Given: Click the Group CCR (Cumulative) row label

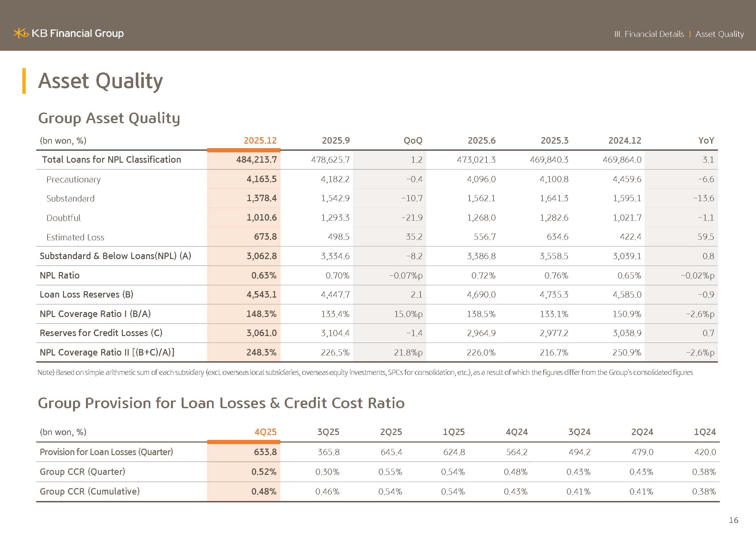Looking at the screenshot, I should pyautogui.click(x=90, y=492).
